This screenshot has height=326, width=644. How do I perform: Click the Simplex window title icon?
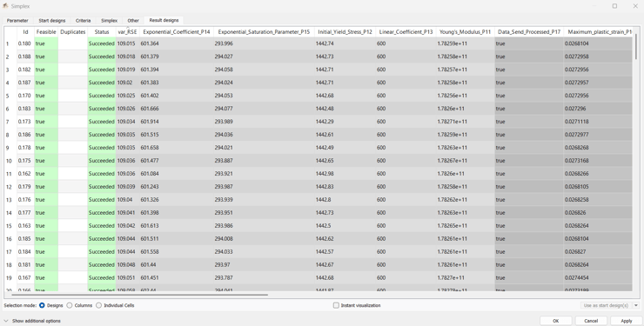pyautogui.click(x=5, y=6)
